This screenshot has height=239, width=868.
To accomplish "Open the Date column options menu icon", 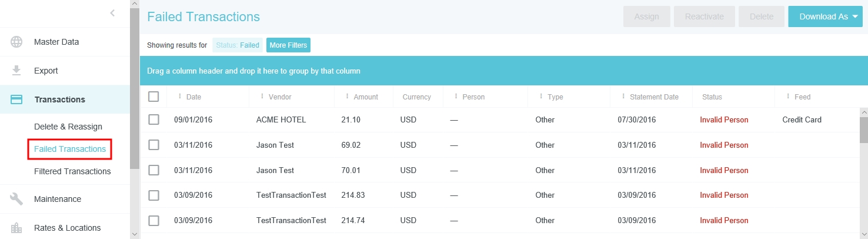I will (x=180, y=97).
